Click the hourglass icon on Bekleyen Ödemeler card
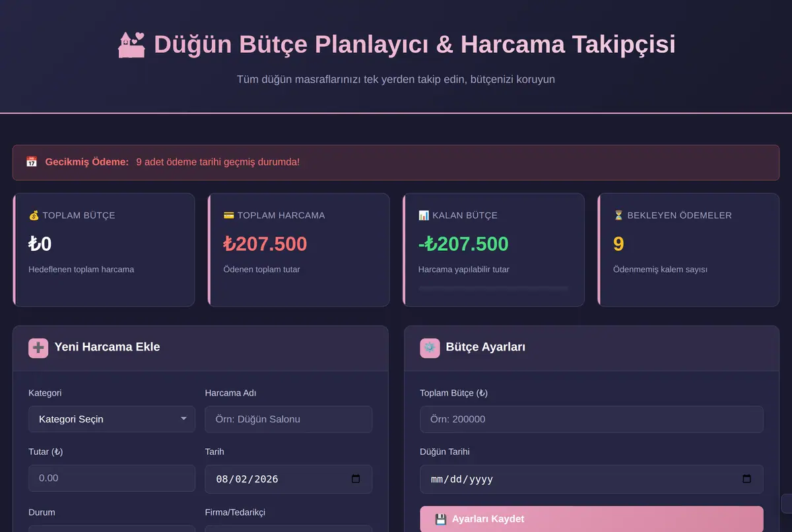This screenshot has width=792, height=532. click(x=618, y=215)
